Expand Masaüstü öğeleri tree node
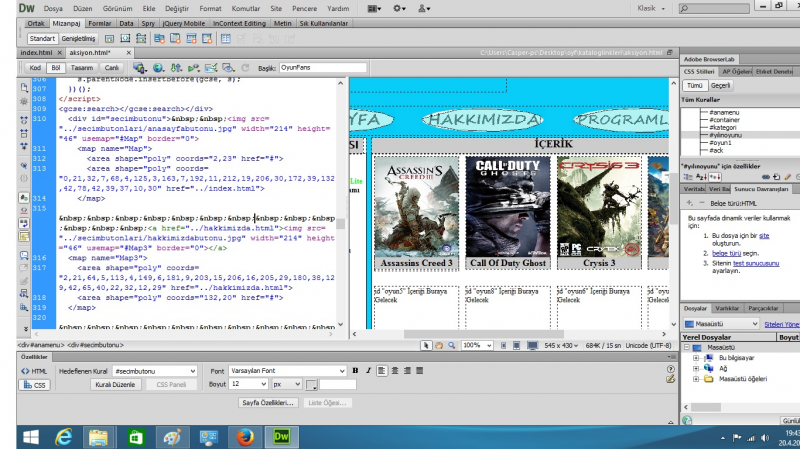The height and width of the screenshot is (449, 800). pos(696,379)
